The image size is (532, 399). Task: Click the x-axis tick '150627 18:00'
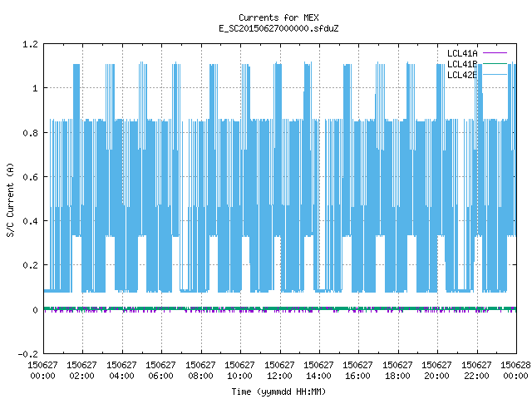tap(397, 371)
